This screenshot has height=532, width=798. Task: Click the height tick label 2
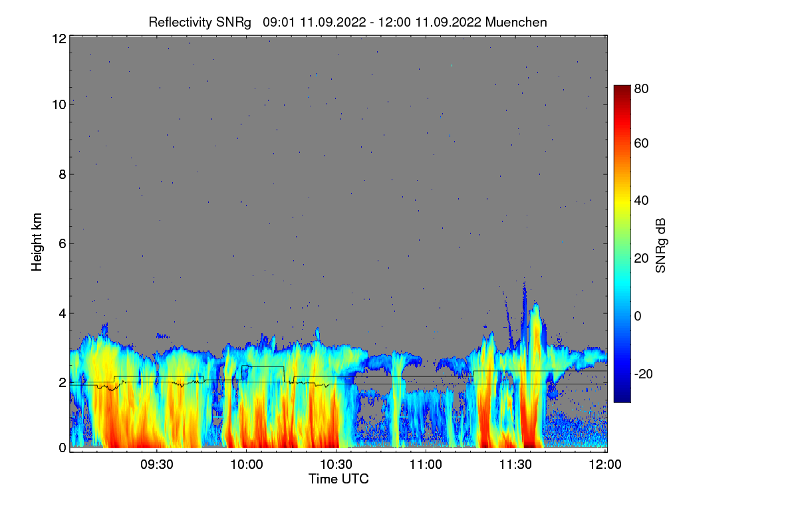(62, 382)
